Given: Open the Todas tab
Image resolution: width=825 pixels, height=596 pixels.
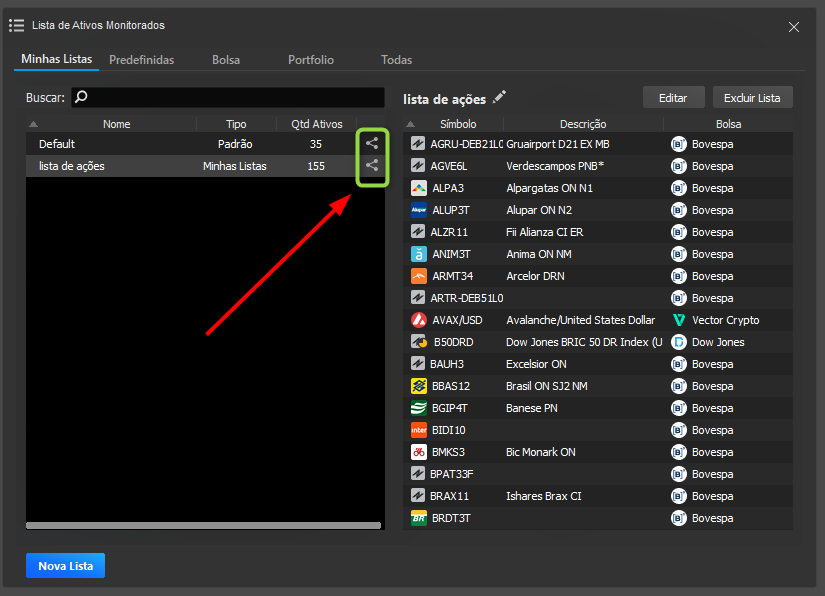Looking at the screenshot, I should pyautogui.click(x=396, y=60).
